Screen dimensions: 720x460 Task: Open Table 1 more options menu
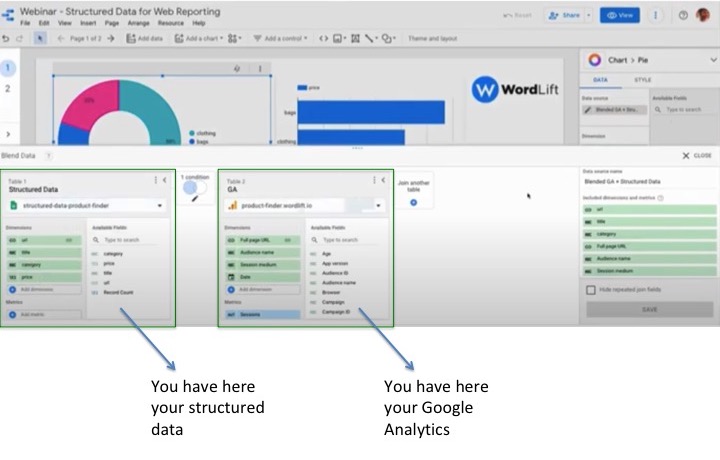[x=156, y=180]
